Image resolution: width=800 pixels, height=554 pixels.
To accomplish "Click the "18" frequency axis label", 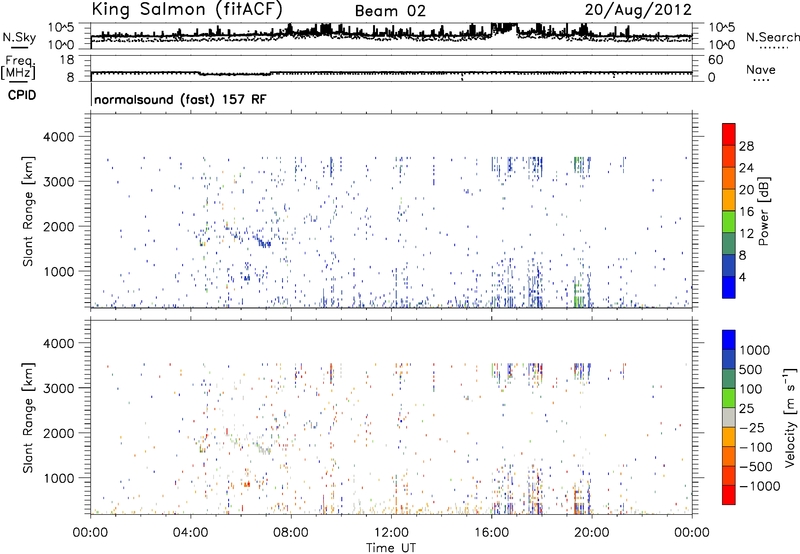I will (x=67, y=60).
